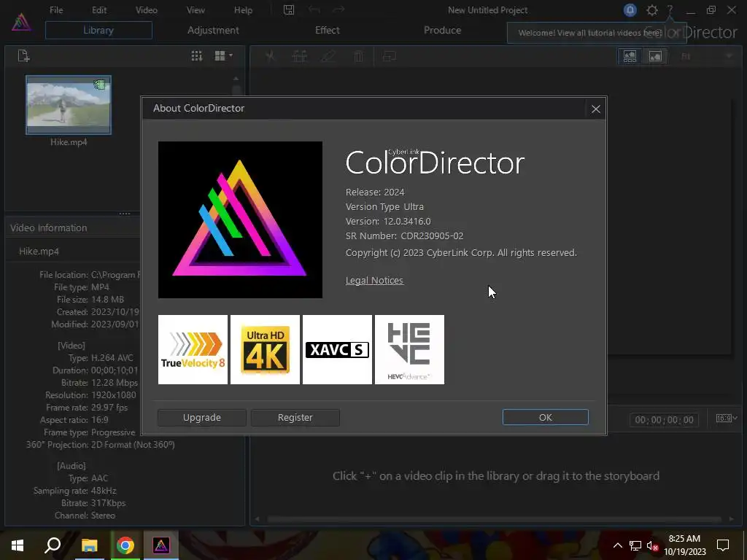The height and width of the screenshot is (560, 747).
Task: Click the ColorDirector taskbar icon
Action: pyautogui.click(x=161, y=545)
